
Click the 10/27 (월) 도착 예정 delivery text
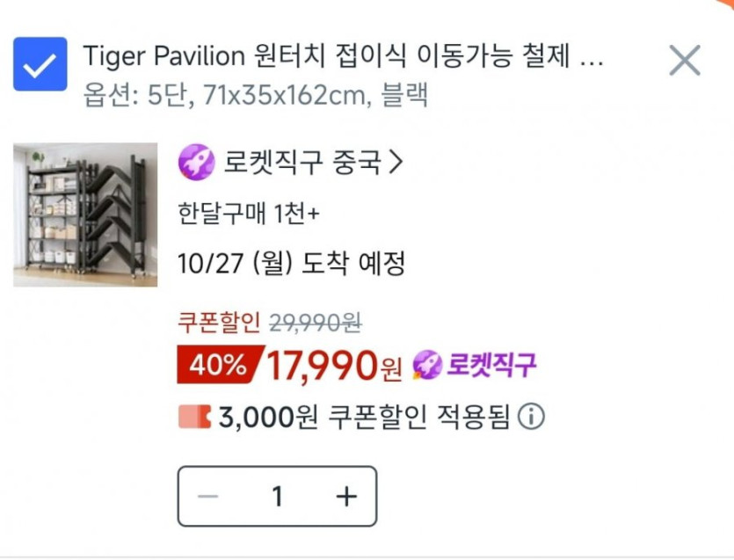pos(291,263)
